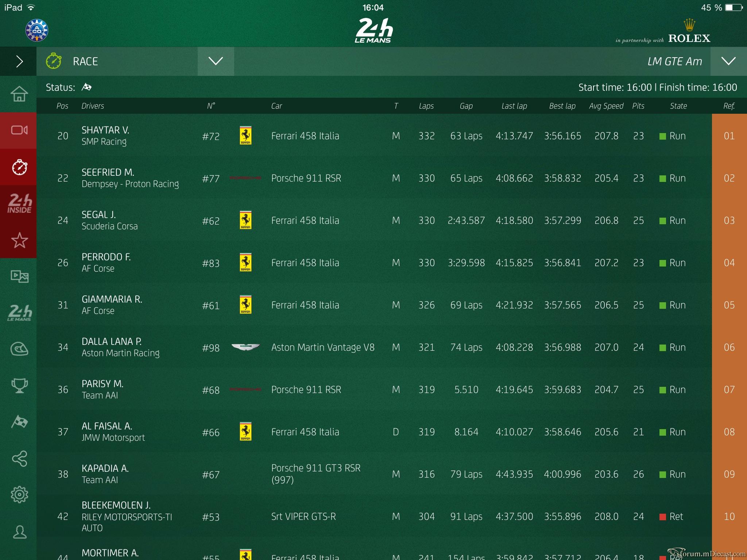This screenshot has width=747, height=560.
Task: Select driver SEEFRIED M. entry
Action: 374,178
